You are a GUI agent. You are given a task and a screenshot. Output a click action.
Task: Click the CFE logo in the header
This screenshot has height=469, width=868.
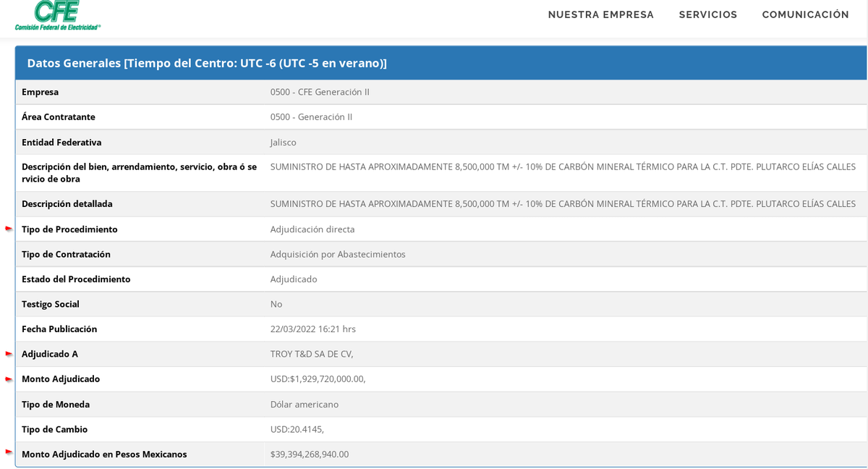[x=58, y=14]
